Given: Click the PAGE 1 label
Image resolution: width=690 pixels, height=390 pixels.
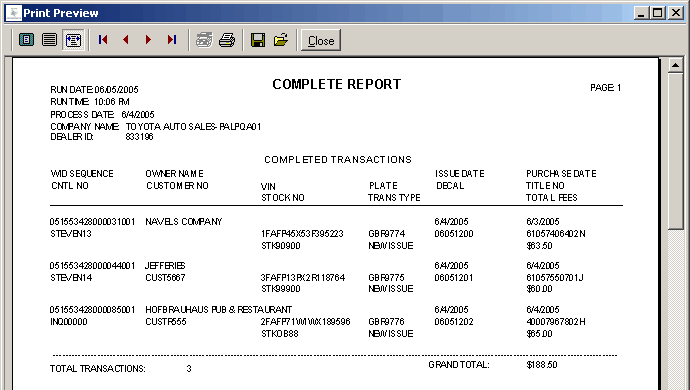Looking at the screenshot, I should (606, 88).
